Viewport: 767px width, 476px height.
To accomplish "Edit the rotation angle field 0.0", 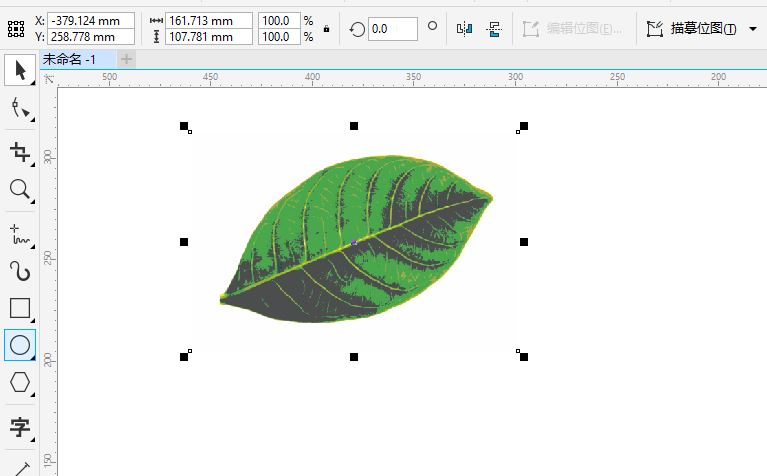I will coord(393,29).
